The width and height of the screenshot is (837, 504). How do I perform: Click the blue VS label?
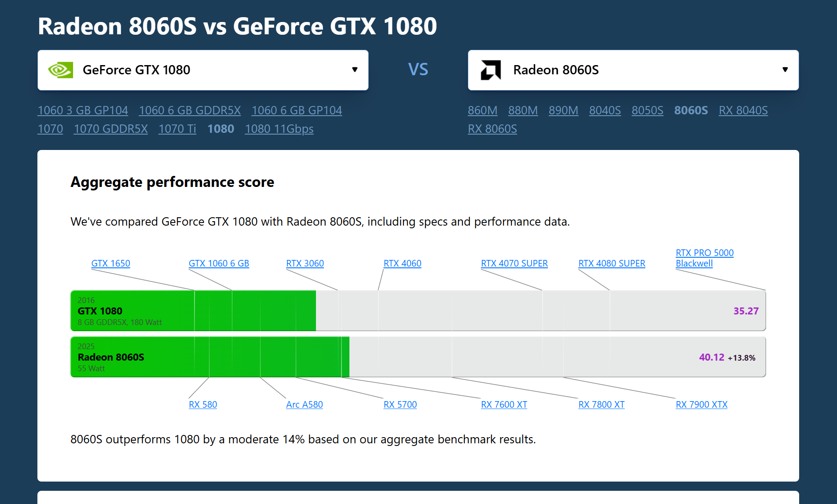click(418, 69)
